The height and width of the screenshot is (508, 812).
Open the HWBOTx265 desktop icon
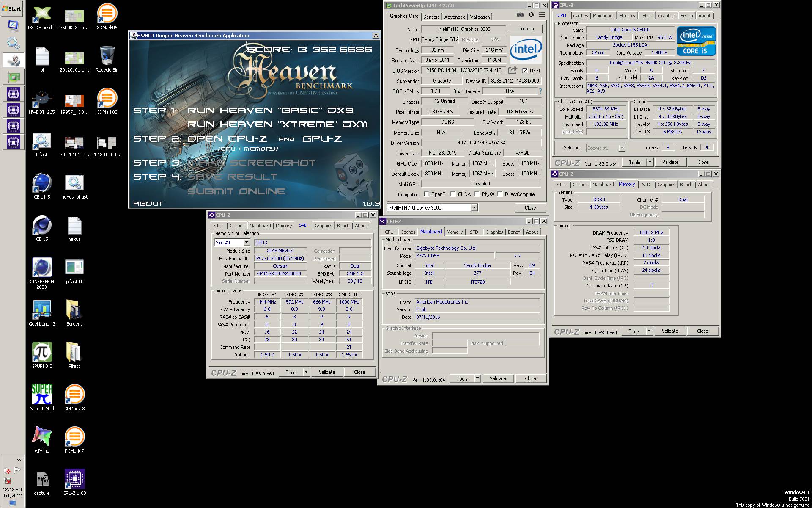(x=42, y=102)
